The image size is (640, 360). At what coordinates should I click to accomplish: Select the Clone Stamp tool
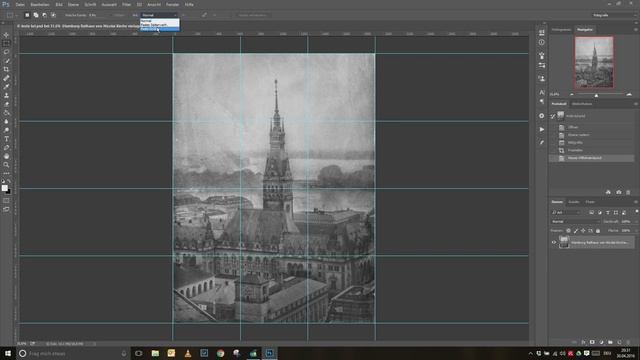(6, 96)
